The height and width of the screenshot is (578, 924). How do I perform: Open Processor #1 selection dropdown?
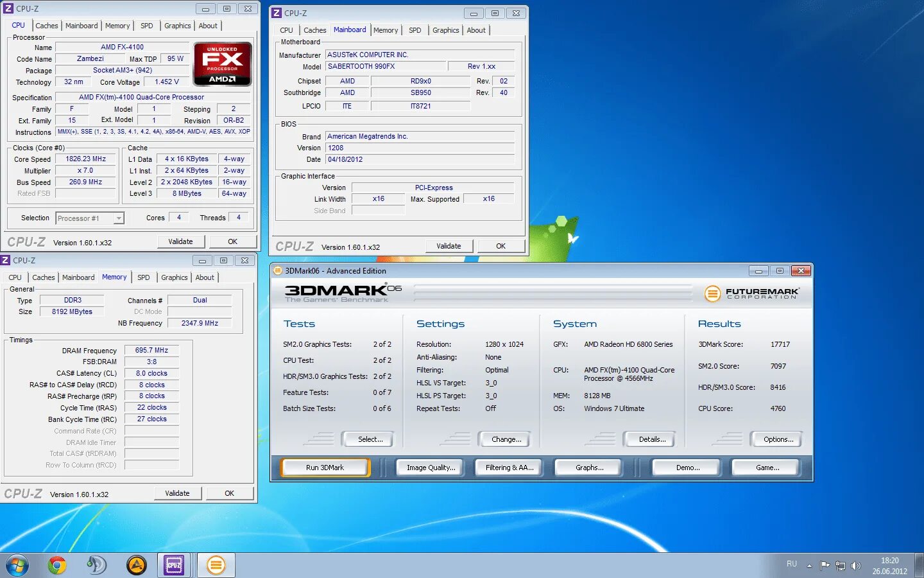(89, 218)
